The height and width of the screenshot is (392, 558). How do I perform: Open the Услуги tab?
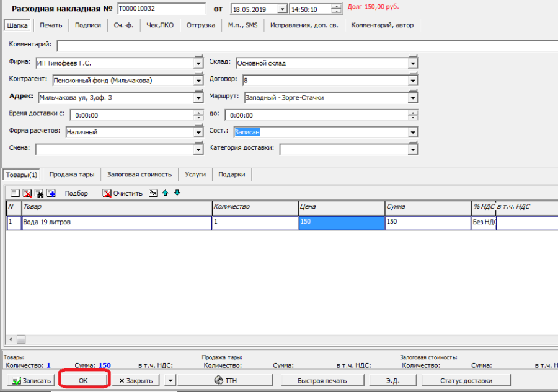pyautogui.click(x=195, y=175)
